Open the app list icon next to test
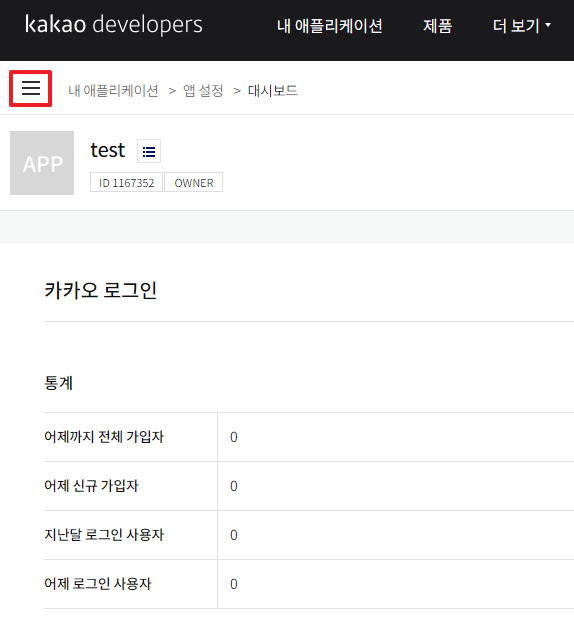 149,151
